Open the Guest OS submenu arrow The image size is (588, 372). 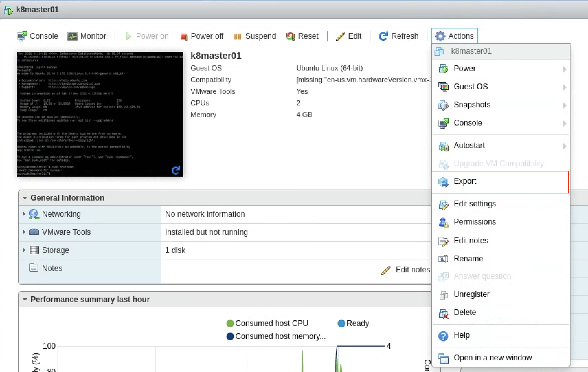coord(564,87)
